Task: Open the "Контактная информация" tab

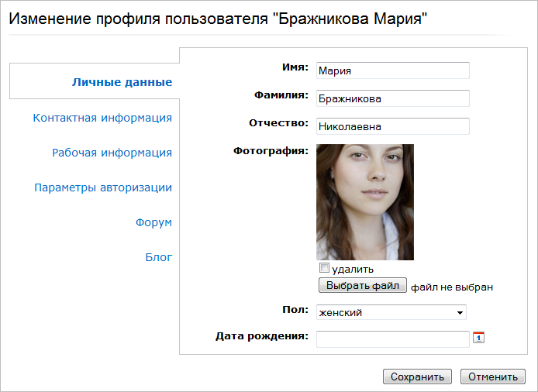Action: (102, 118)
